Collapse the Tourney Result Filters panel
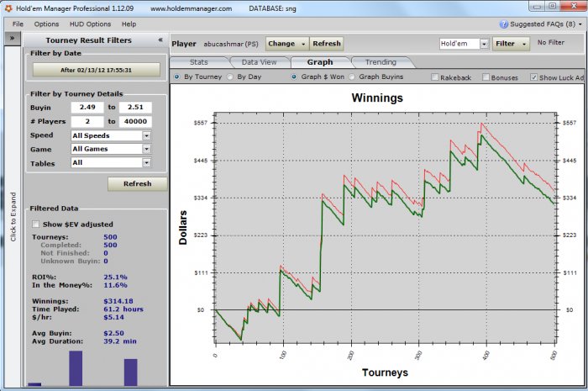588x391 pixels. tap(160, 40)
